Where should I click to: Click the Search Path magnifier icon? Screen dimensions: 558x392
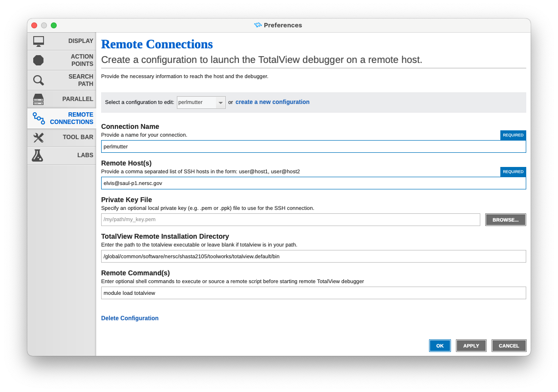click(39, 80)
